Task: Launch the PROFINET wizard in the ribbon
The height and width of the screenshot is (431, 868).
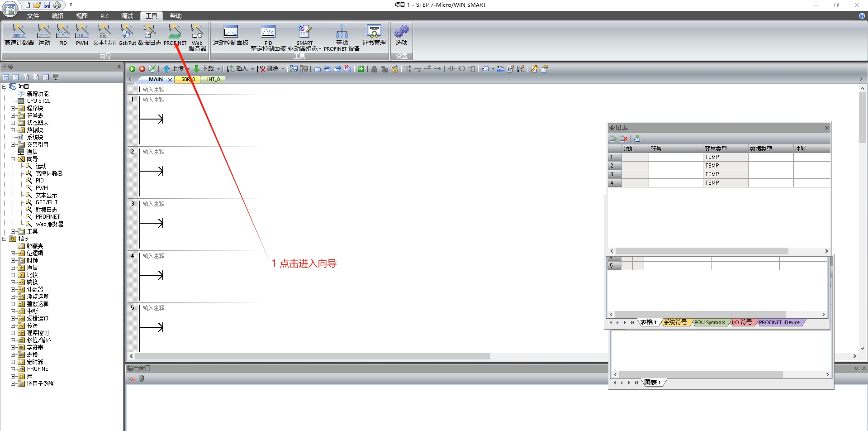Action: click(x=175, y=35)
